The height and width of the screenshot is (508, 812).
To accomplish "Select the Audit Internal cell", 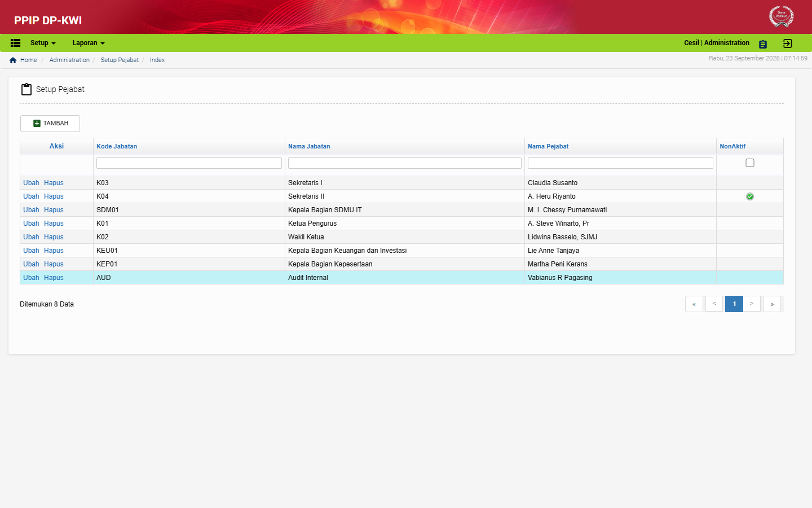I will tap(405, 278).
